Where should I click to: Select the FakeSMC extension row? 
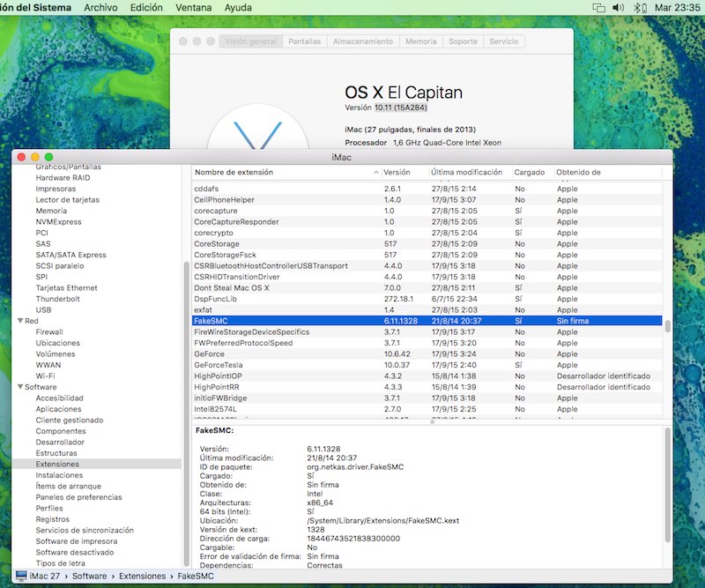[427, 321]
